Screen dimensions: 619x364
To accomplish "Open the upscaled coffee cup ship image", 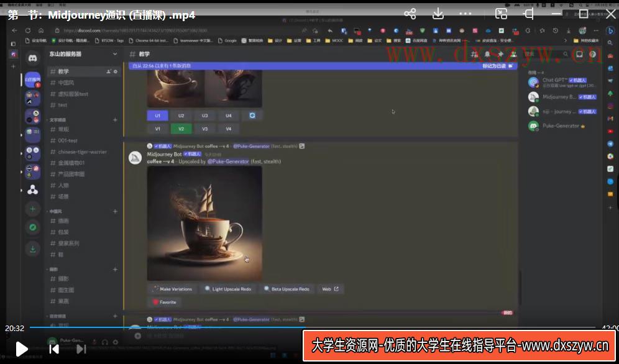I will coord(204,223).
